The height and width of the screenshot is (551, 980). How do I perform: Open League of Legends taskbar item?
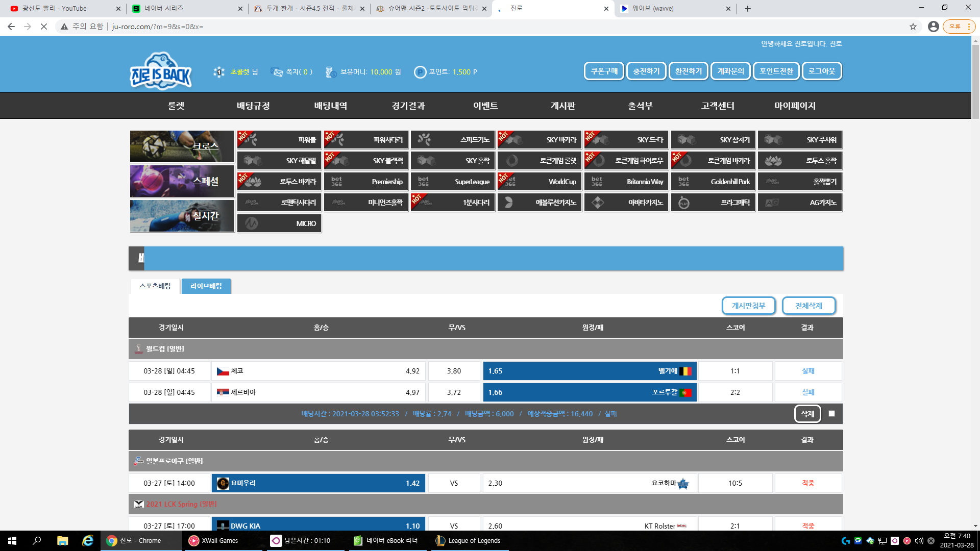point(469,541)
